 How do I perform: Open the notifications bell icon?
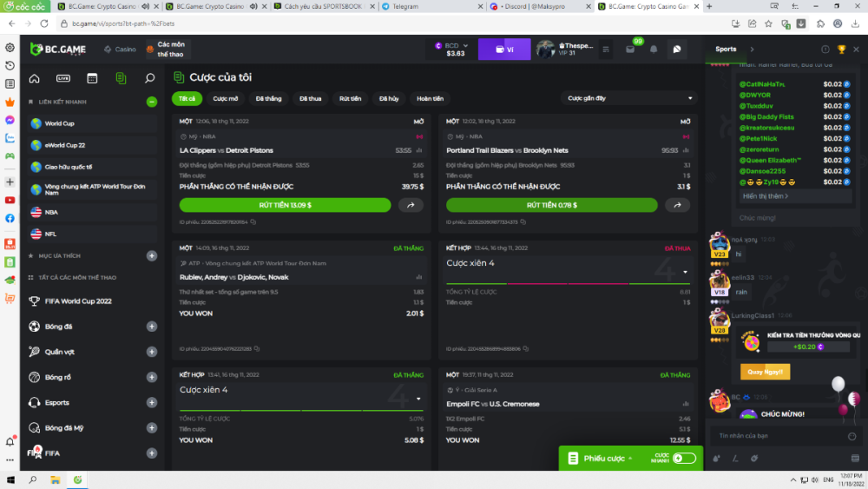point(654,50)
